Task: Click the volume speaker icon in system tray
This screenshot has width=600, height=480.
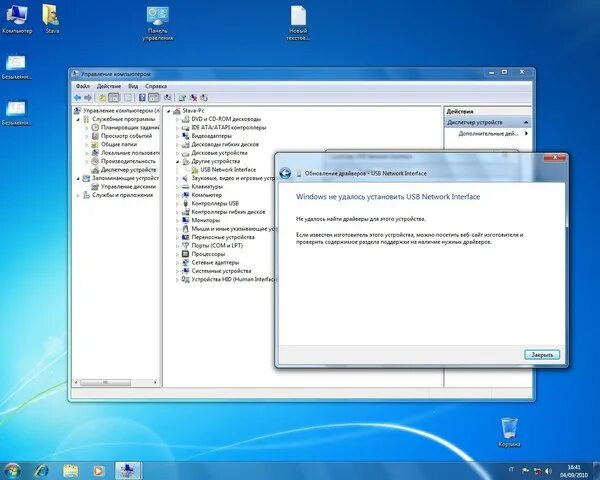Action: click(x=548, y=470)
